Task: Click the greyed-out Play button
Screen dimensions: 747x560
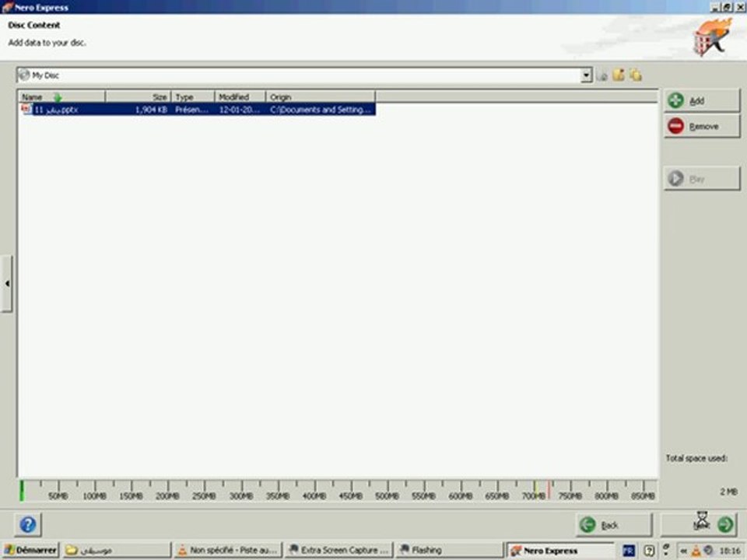Action: coord(702,179)
